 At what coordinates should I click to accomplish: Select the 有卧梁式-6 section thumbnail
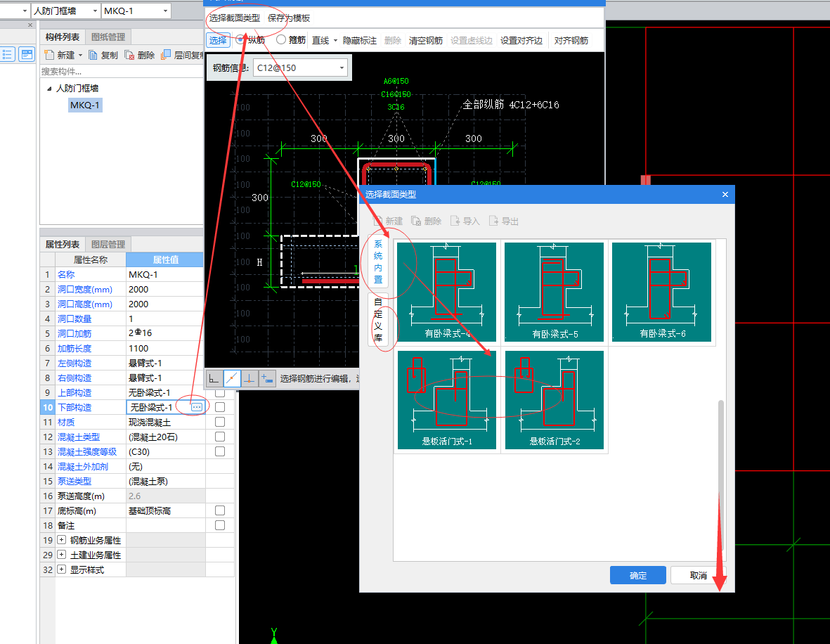pos(661,292)
